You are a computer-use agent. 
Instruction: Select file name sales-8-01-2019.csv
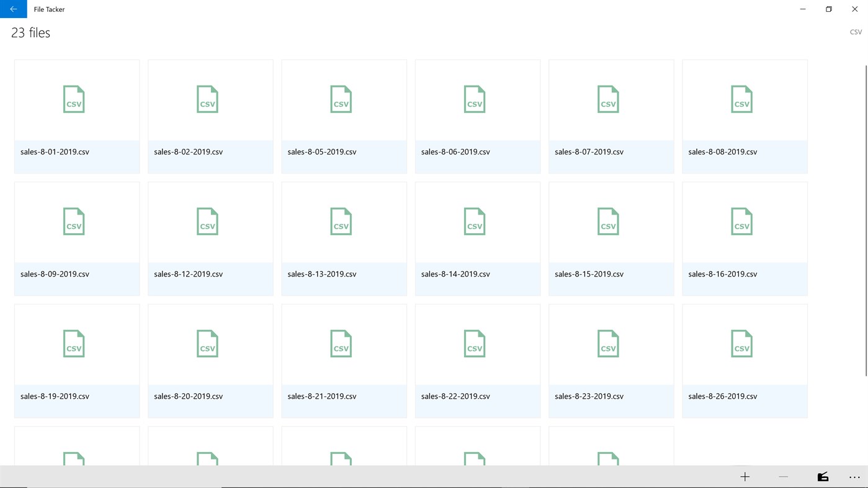click(x=55, y=152)
